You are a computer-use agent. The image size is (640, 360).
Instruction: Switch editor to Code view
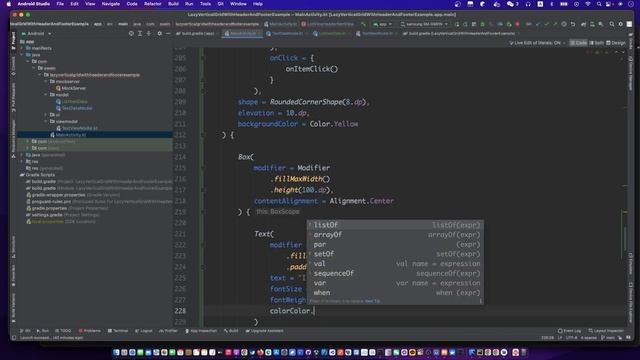[x=578, y=43]
